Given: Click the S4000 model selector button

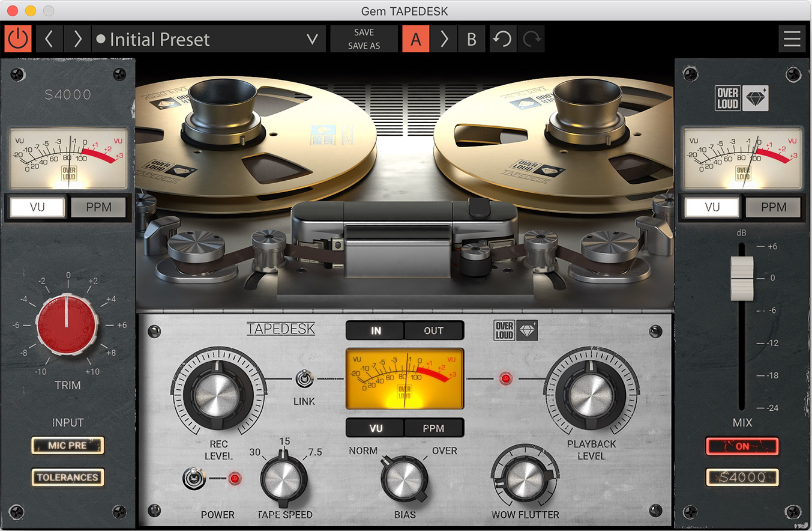Looking at the screenshot, I should [742, 478].
